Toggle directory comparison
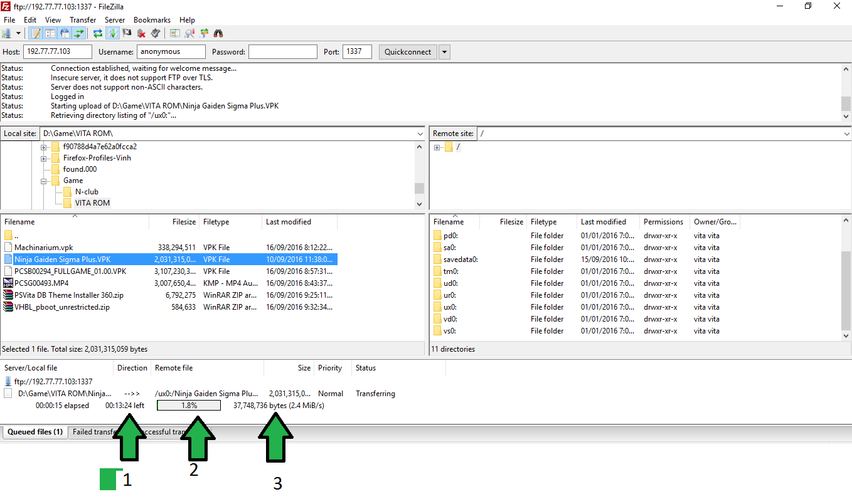This screenshot has width=852, height=504. [189, 33]
